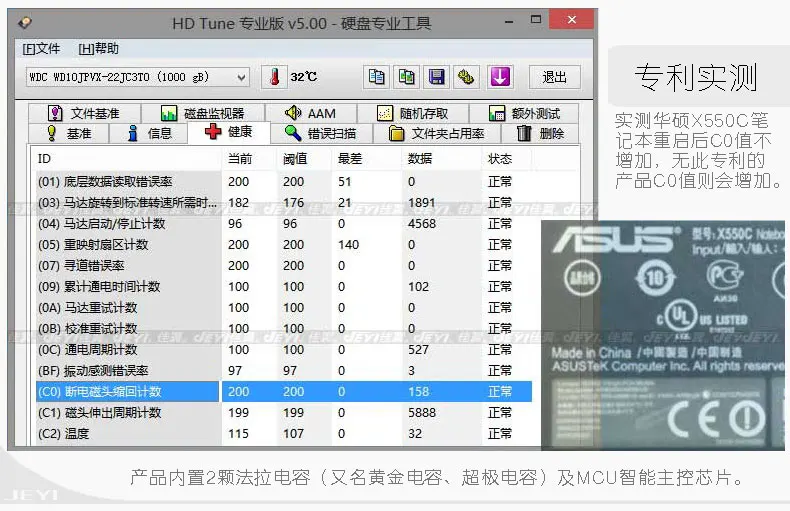Switch to the 文件基准 tab
The width and height of the screenshot is (790, 511).
(x=84, y=113)
